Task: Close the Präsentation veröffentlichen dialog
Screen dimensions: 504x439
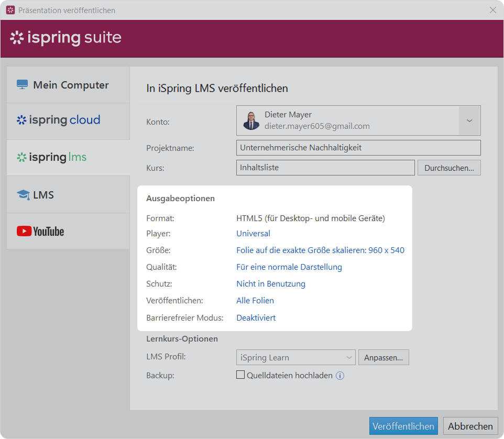Action: coord(492,10)
